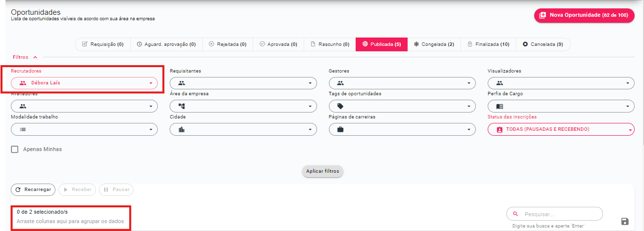This screenshot has height=231, width=644.
Task: Switch to the Congelada (2) tab
Action: coord(434,44)
